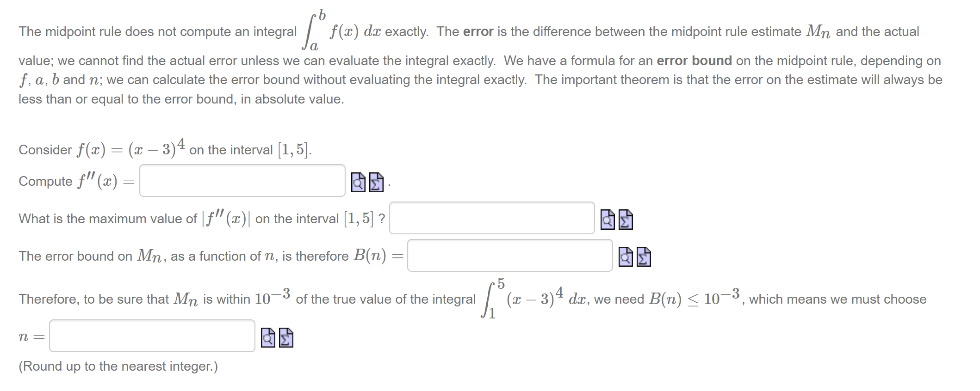Viewport: 980px width, 391px height.
Task: Click the Round up to nearest integer note
Action: (117, 366)
